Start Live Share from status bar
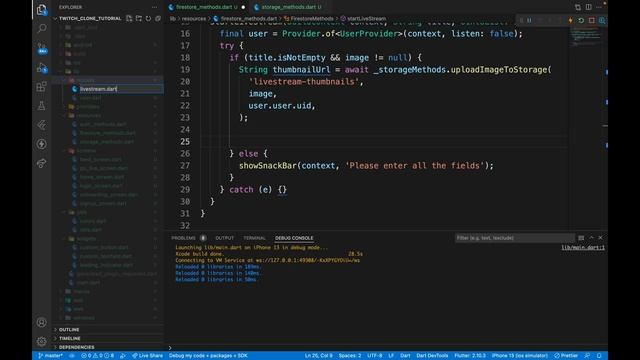 [147, 356]
